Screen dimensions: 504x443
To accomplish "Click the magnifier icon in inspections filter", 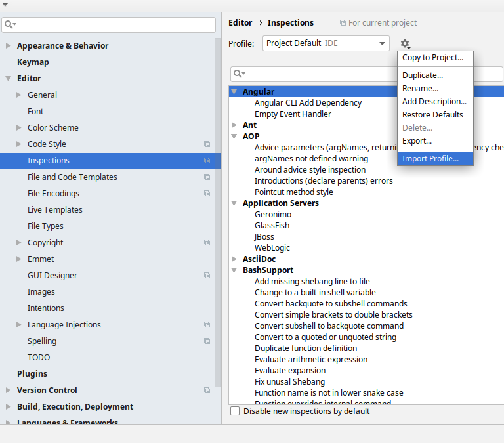I will click(x=240, y=74).
